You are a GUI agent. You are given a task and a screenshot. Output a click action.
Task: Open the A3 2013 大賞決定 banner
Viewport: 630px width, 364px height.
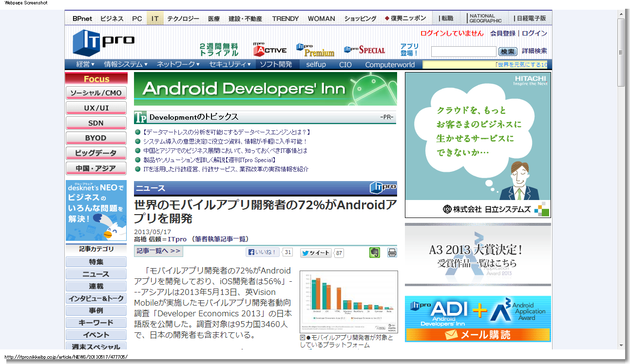[x=478, y=255]
